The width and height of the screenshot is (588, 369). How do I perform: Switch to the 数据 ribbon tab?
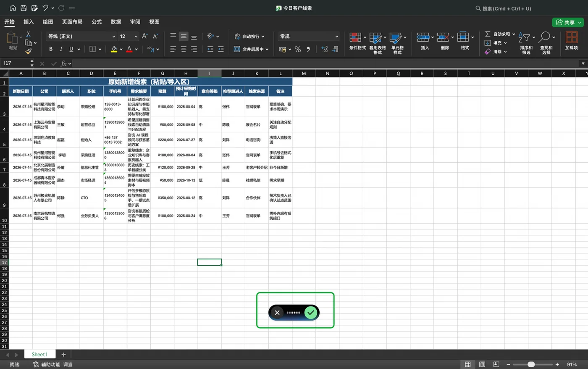point(116,22)
